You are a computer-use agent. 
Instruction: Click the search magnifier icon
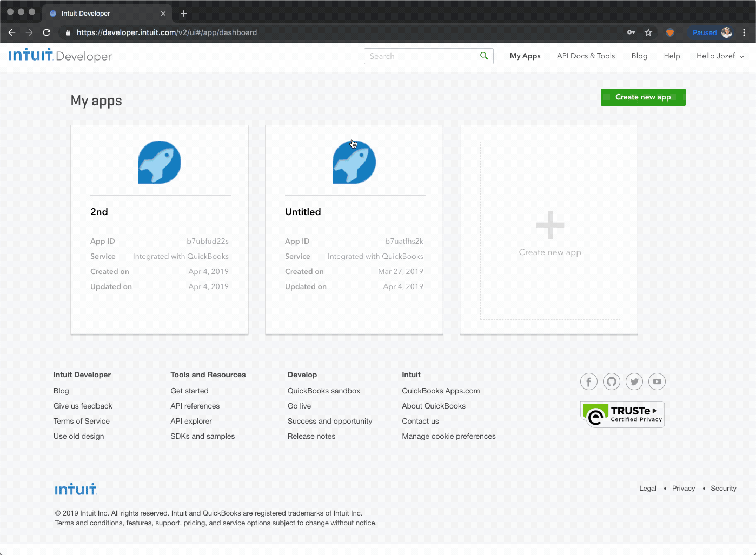[x=484, y=56]
